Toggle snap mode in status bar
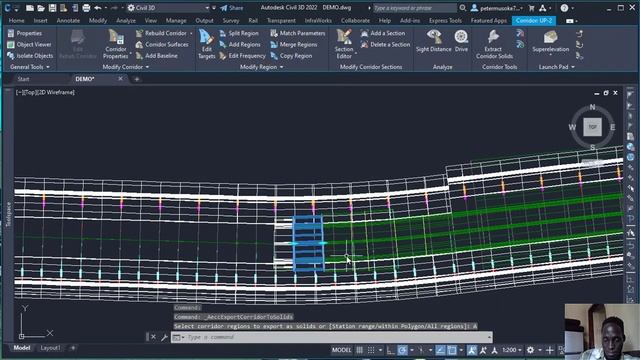This screenshot has width=640, height=360. (371, 350)
